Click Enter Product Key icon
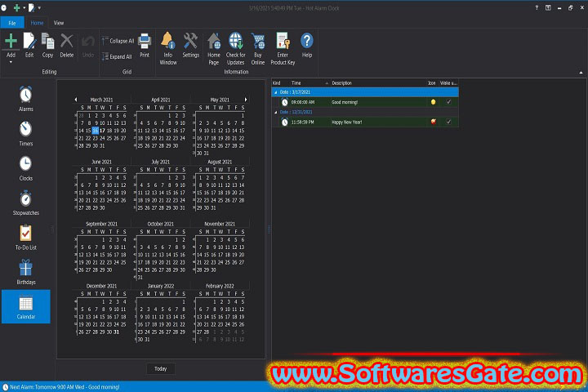The image size is (588, 392). tap(283, 41)
